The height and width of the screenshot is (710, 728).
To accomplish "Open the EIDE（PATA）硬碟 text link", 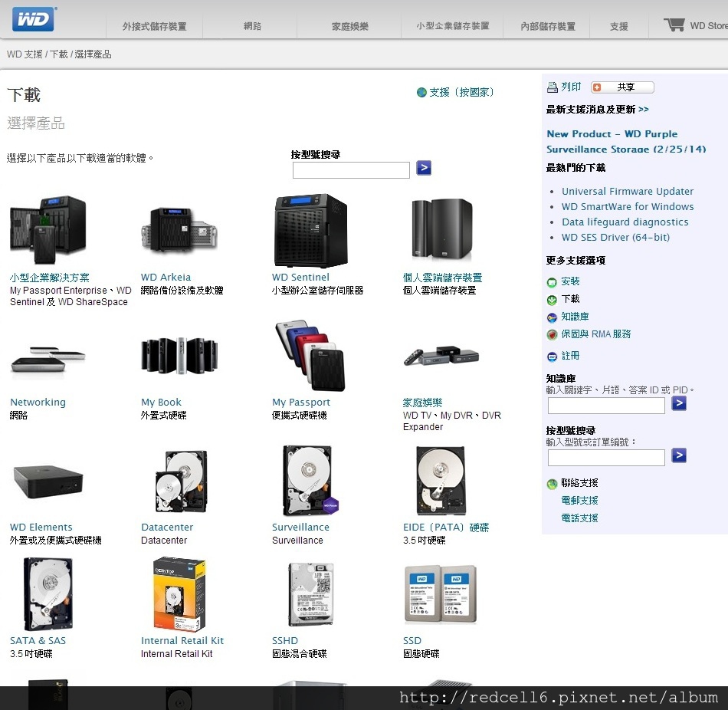I will (x=446, y=528).
